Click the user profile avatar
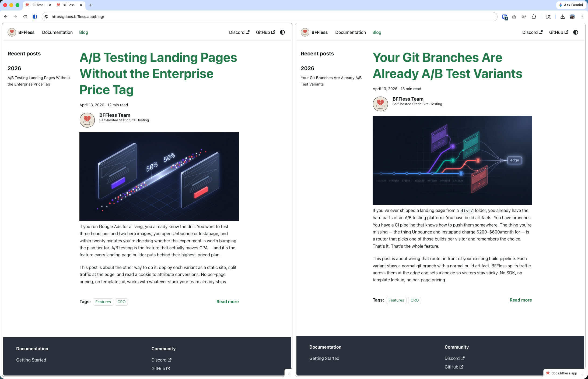 pyautogui.click(x=572, y=17)
